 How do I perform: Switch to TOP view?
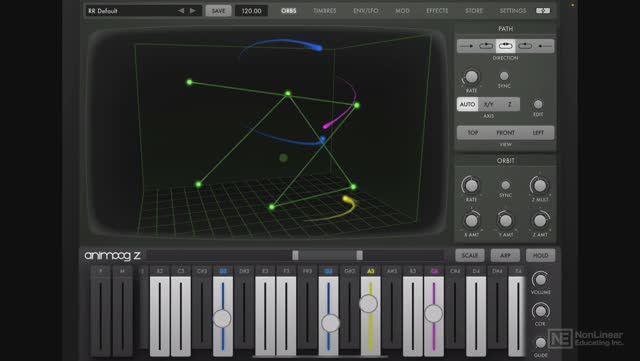point(473,133)
